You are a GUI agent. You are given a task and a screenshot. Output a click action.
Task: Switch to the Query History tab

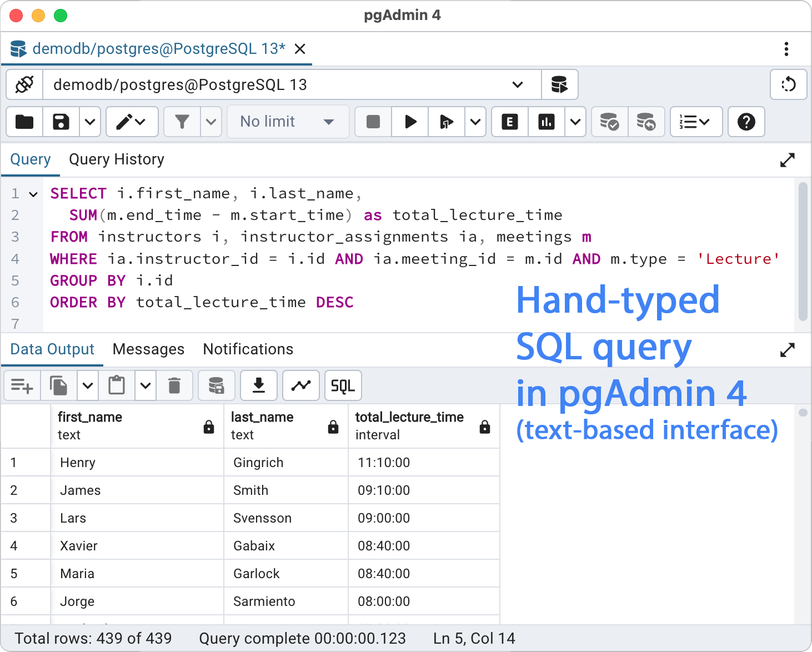click(116, 159)
